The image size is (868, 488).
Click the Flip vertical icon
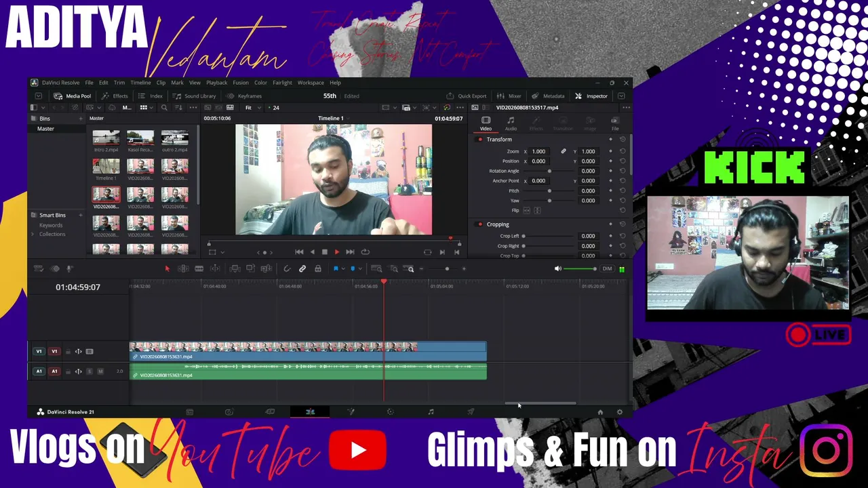point(537,211)
